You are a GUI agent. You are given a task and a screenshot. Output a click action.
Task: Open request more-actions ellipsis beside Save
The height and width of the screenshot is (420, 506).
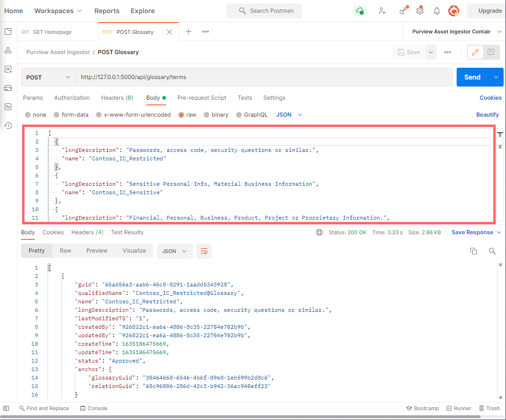click(x=448, y=52)
